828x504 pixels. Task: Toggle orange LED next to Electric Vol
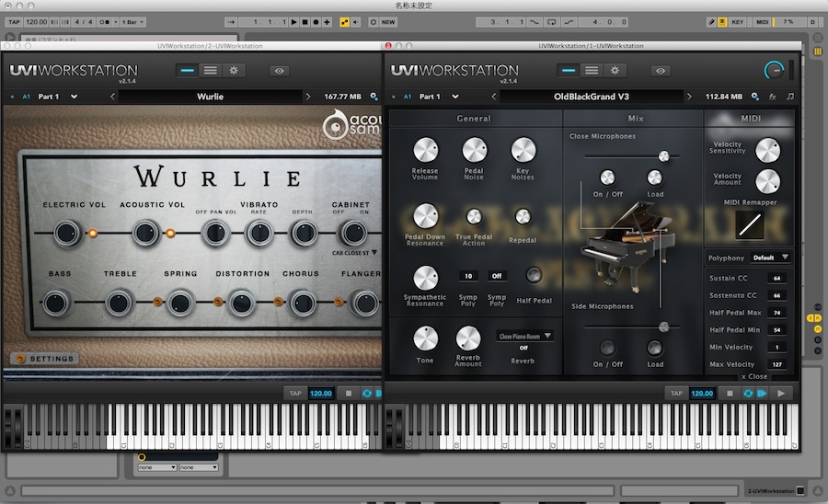point(93,233)
